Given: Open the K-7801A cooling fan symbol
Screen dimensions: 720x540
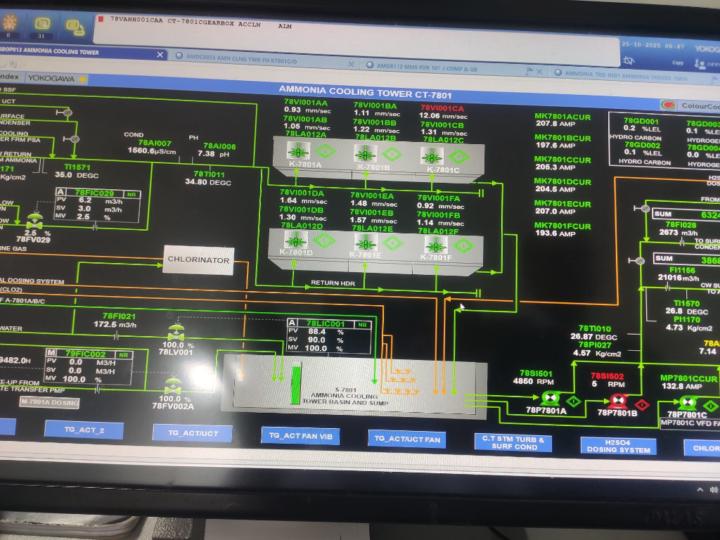Looking at the screenshot, I should [298, 151].
